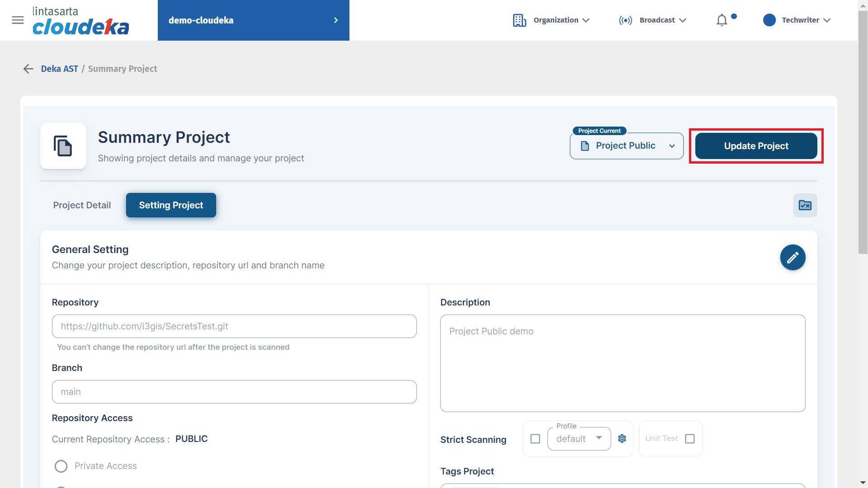Open notifications bell
Image resolution: width=868 pixels, height=488 pixels.
(722, 20)
